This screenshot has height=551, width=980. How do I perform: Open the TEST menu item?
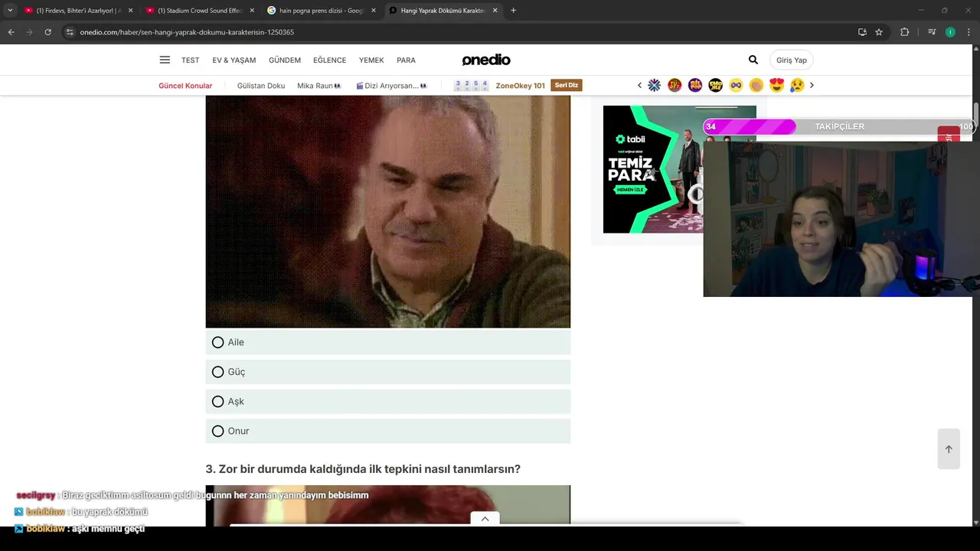[x=190, y=60]
